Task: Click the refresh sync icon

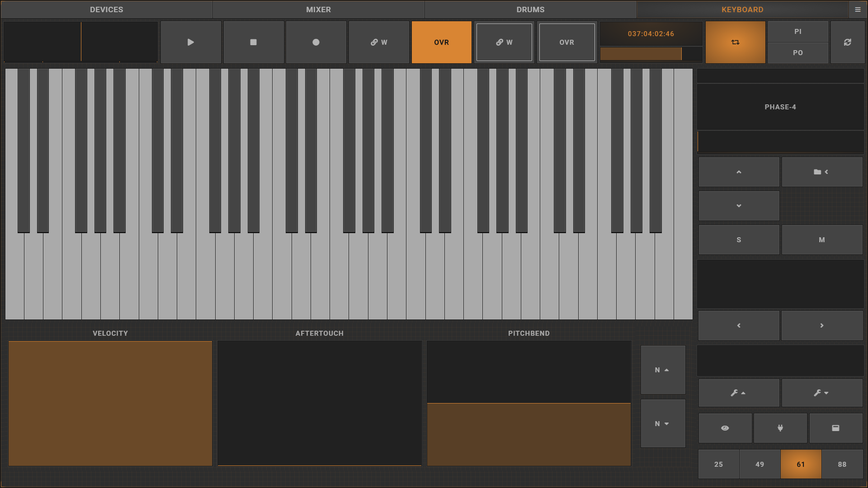Action: coord(847,42)
